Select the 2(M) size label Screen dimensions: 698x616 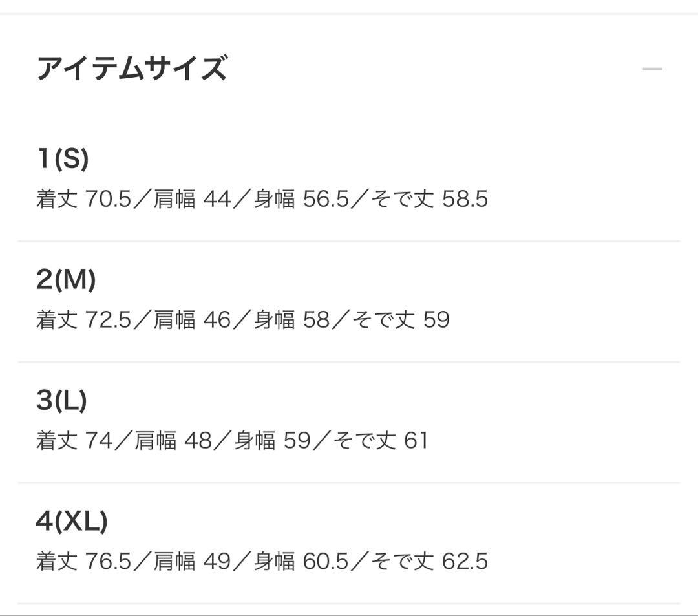pos(66,279)
